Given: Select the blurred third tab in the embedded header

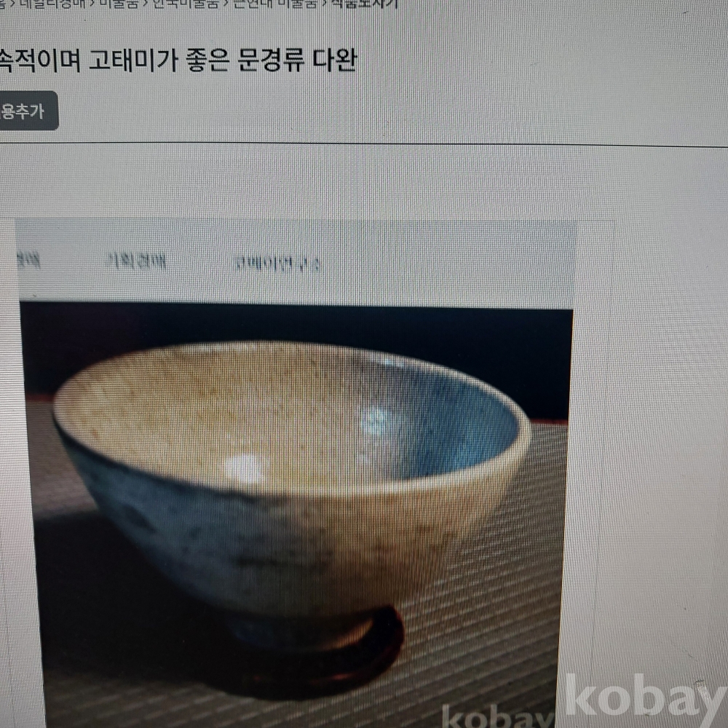Looking at the screenshot, I should click(277, 264).
